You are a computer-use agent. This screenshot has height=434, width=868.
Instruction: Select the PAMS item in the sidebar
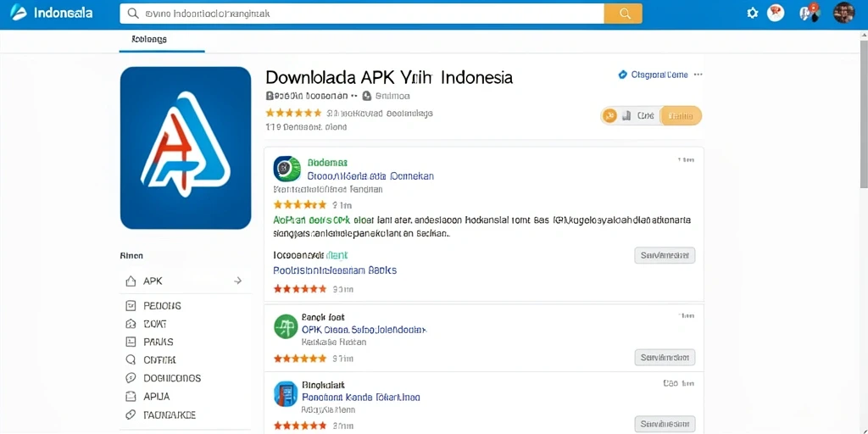(x=149, y=342)
